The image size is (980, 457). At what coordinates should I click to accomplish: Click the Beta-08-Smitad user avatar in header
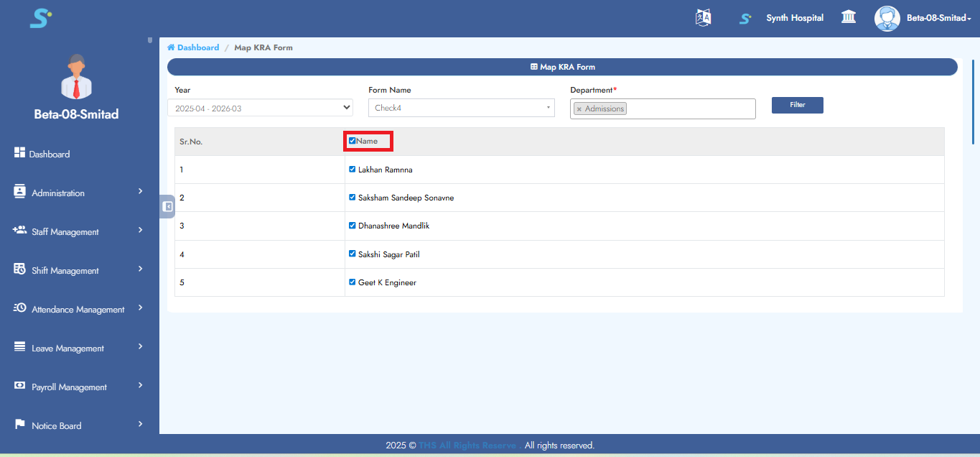(x=887, y=18)
